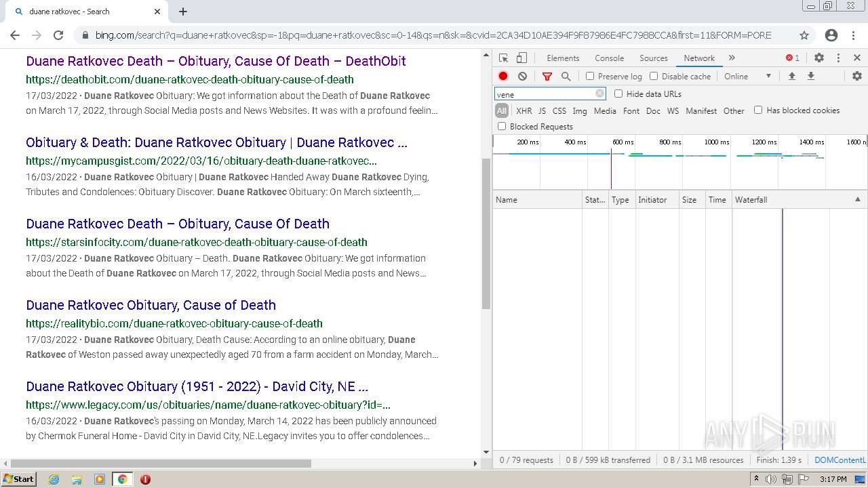Switch to the Sources tab
Image resolution: width=868 pixels, height=488 pixels.
654,58
